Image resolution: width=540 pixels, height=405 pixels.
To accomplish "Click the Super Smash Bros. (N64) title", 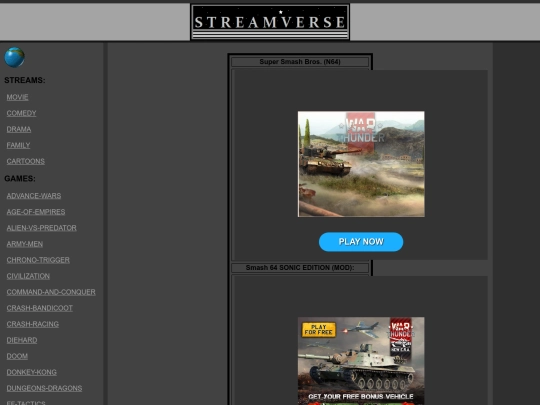I will click(300, 62).
